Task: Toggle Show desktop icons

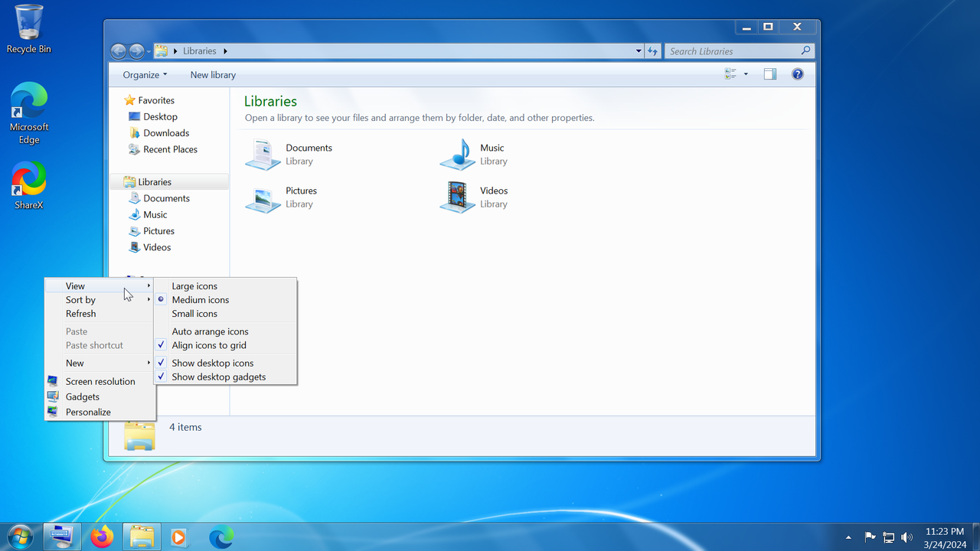Action: [226, 363]
